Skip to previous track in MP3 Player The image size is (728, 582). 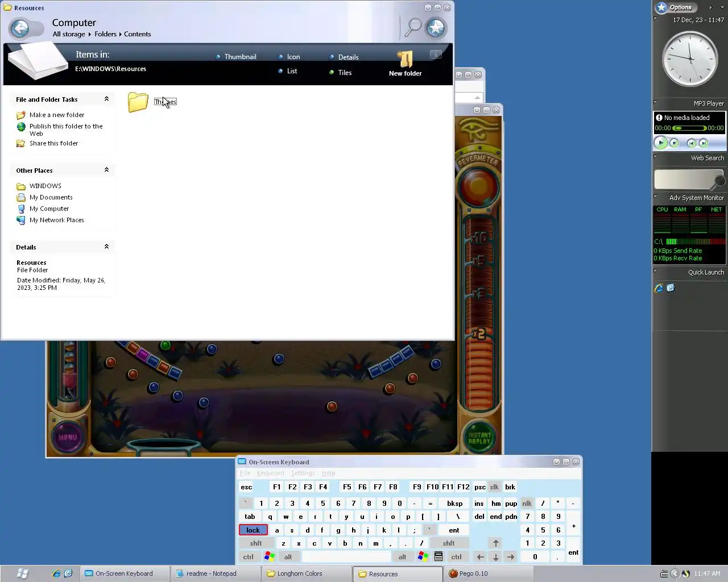tap(692, 143)
